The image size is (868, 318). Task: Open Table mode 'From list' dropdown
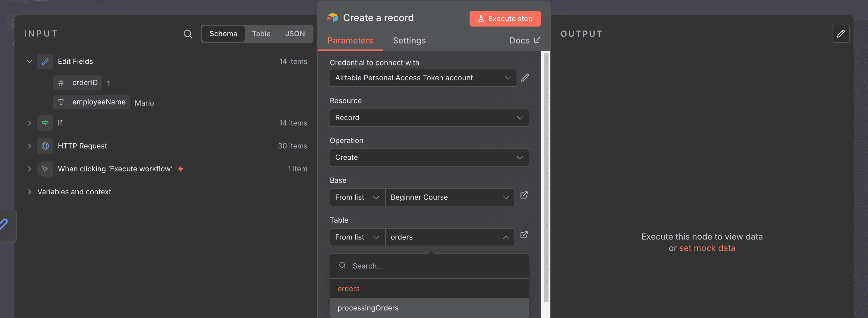point(357,237)
